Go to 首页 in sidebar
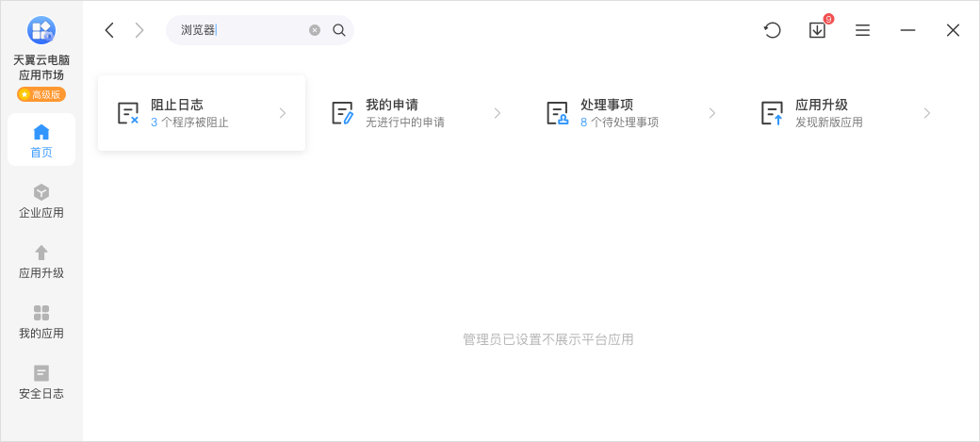980x442 pixels. (x=41, y=140)
